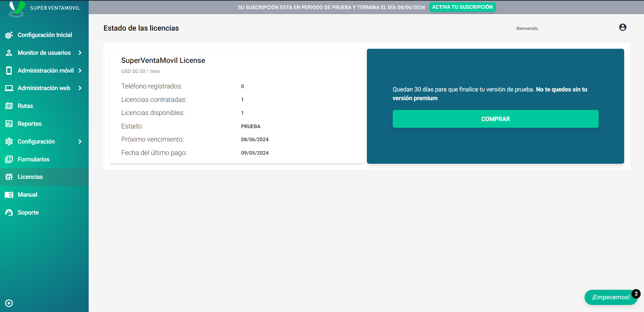This screenshot has height=312, width=644.
Task: Open the Soporte menu entry
Action: pyautogui.click(x=44, y=212)
